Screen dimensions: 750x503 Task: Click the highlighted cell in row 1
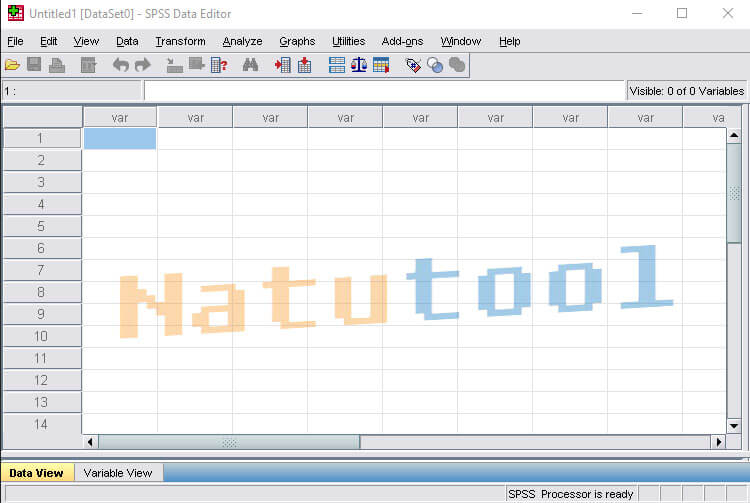coord(120,139)
